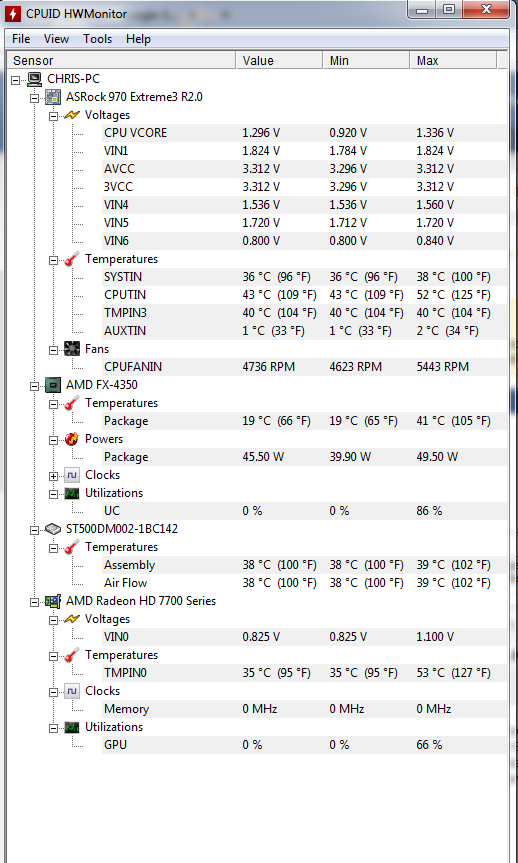Click the Value column header
Viewport: 518px width, 863px height.
[280, 61]
